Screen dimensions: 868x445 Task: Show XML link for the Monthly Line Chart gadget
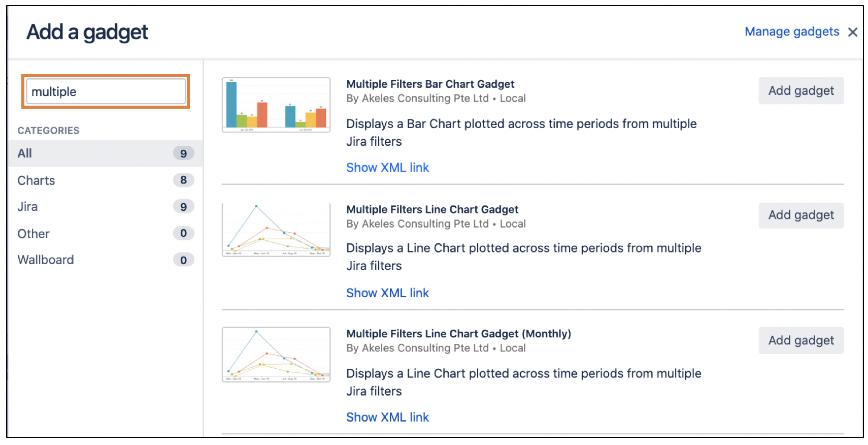point(387,417)
